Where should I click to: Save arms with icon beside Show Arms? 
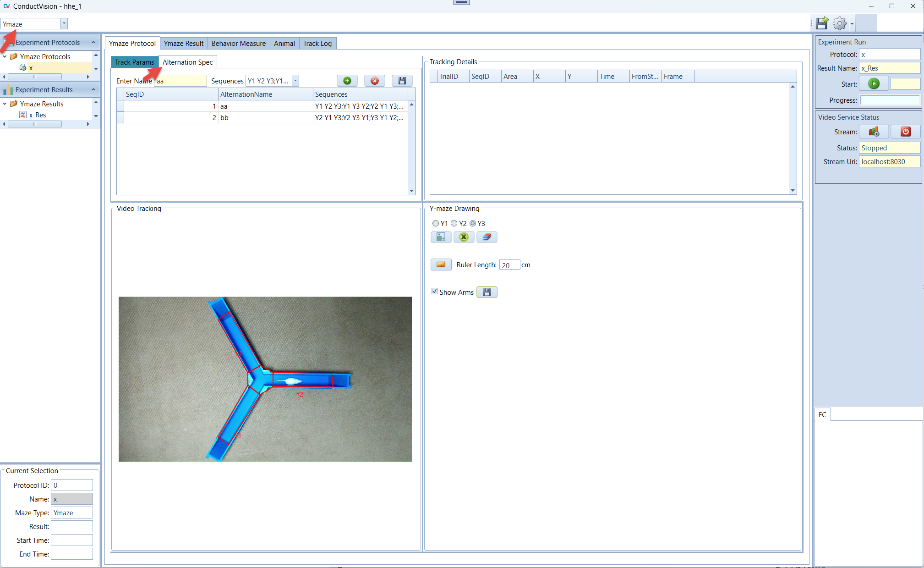tap(487, 292)
